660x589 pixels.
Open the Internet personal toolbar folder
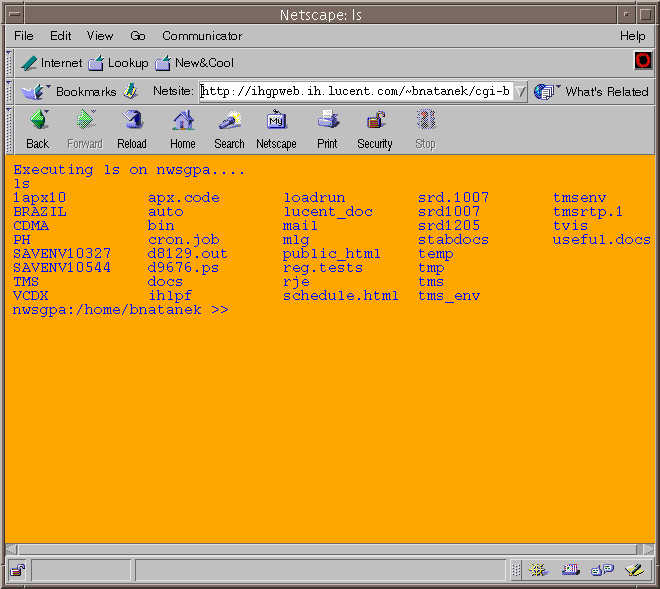(x=52, y=63)
